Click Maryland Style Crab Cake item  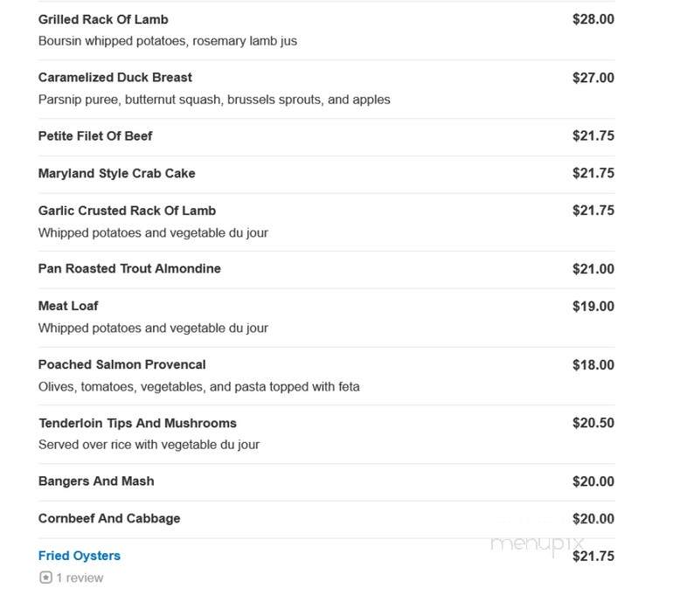coord(117,174)
